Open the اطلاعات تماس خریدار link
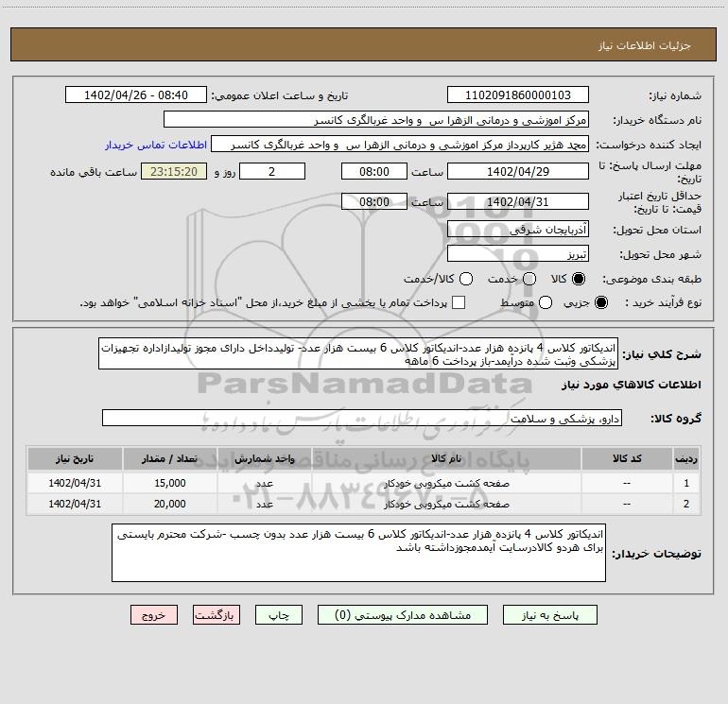The height and width of the screenshot is (704, 728). coord(156,145)
